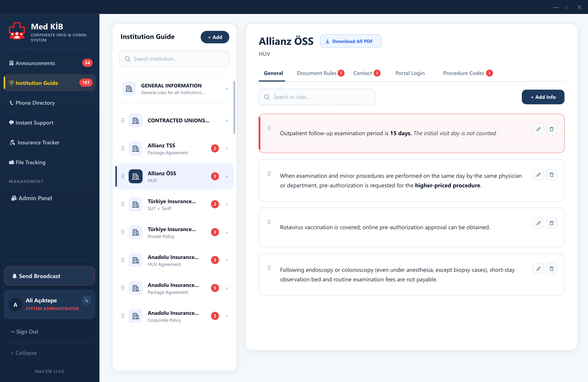Open Türkiye Insurance SUT + Tariff chevron

[226, 204]
